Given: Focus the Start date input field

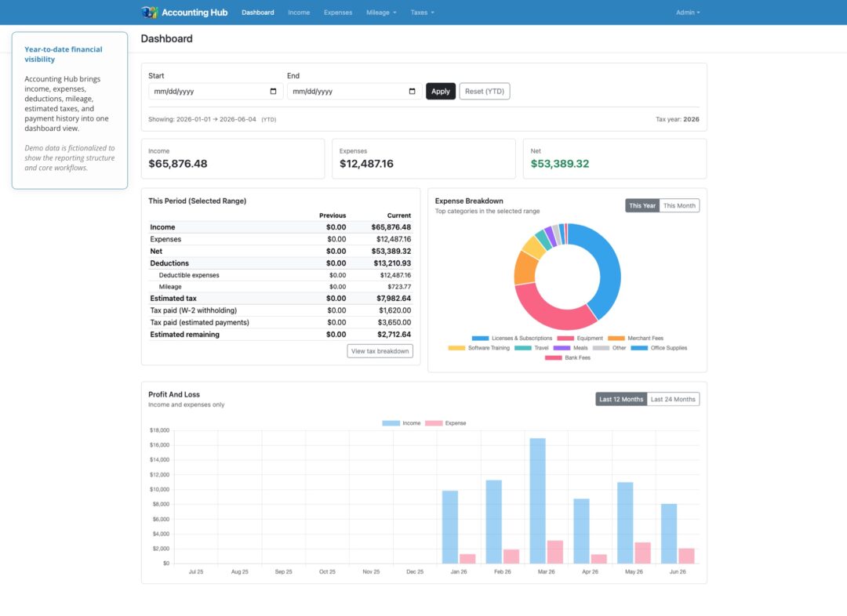Looking at the screenshot, I should [x=215, y=91].
